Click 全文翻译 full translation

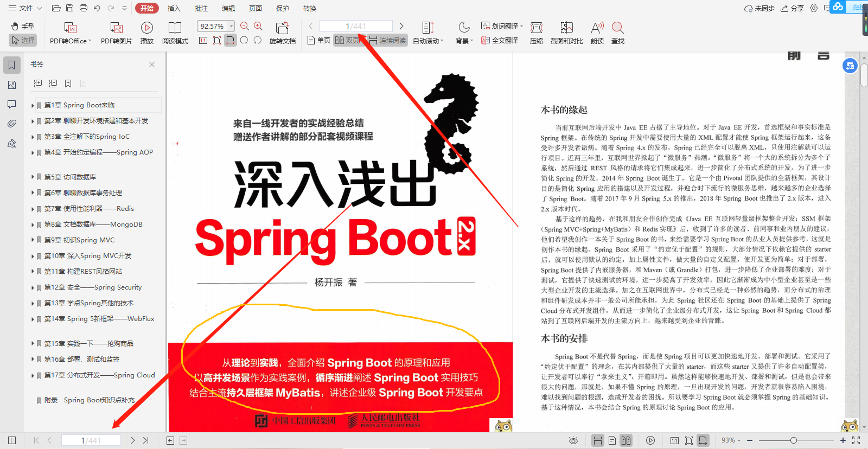pos(500,41)
